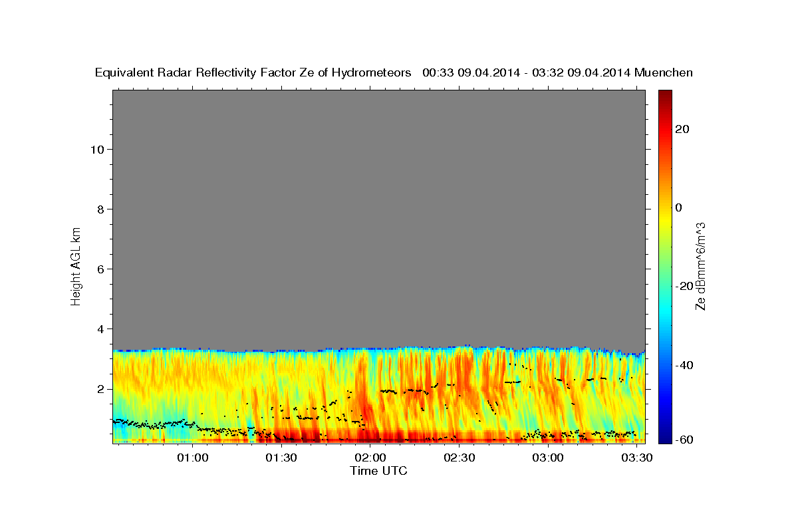Click the '02:30' time tick label
Viewport: 798px width, 532px height.
coord(460,458)
